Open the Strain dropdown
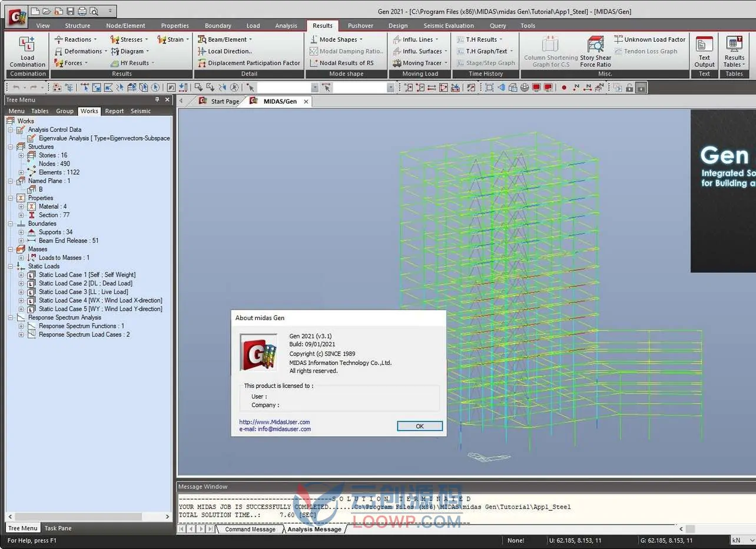Screen dimensions: 756x549 point(173,39)
